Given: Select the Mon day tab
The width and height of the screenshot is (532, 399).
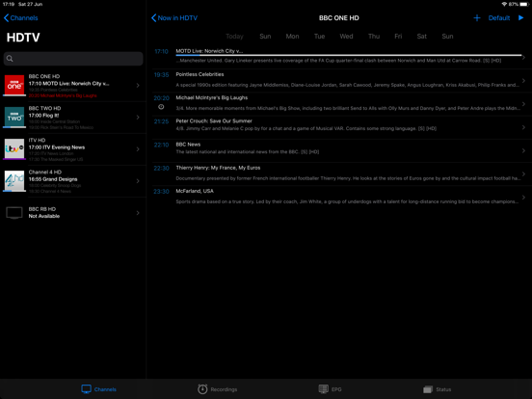Looking at the screenshot, I should tap(292, 37).
